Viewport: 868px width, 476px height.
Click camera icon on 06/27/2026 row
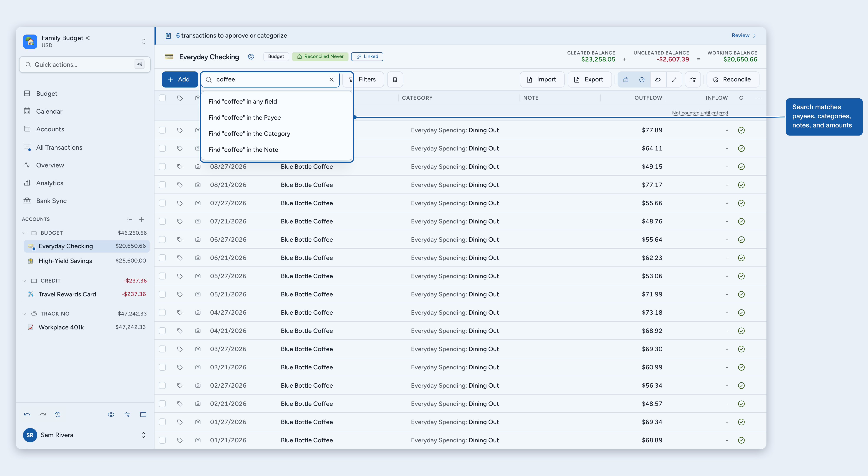tap(198, 240)
